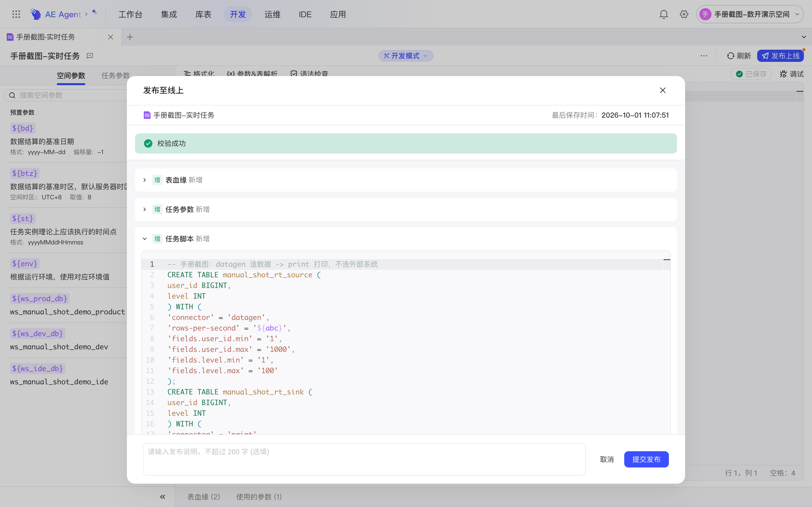Select the 任务参数 tab in sidebar
The width and height of the screenshot is (812, 507).
pos(115,76)
